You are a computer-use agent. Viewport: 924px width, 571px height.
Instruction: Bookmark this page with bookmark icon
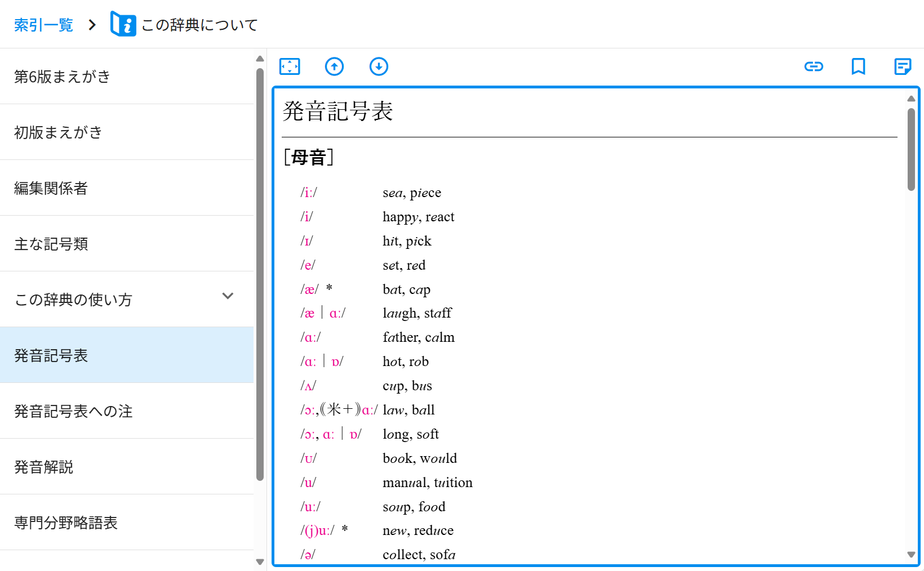click(x=858, y=66)
